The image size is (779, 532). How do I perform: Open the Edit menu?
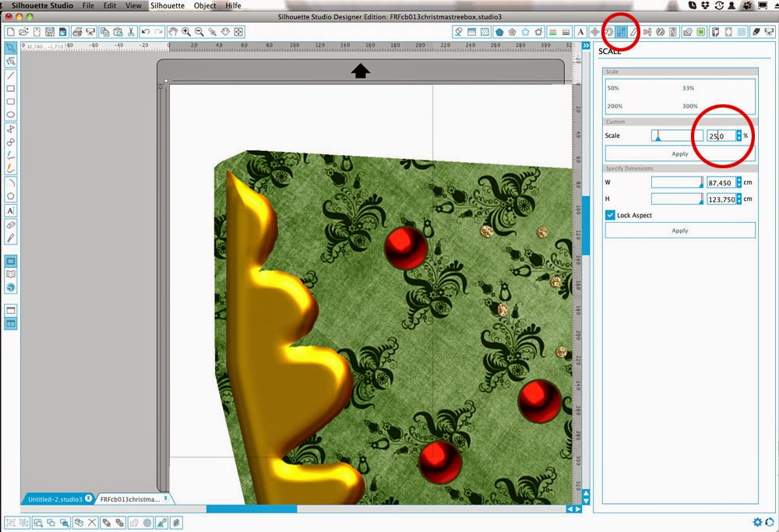point(110,5)
